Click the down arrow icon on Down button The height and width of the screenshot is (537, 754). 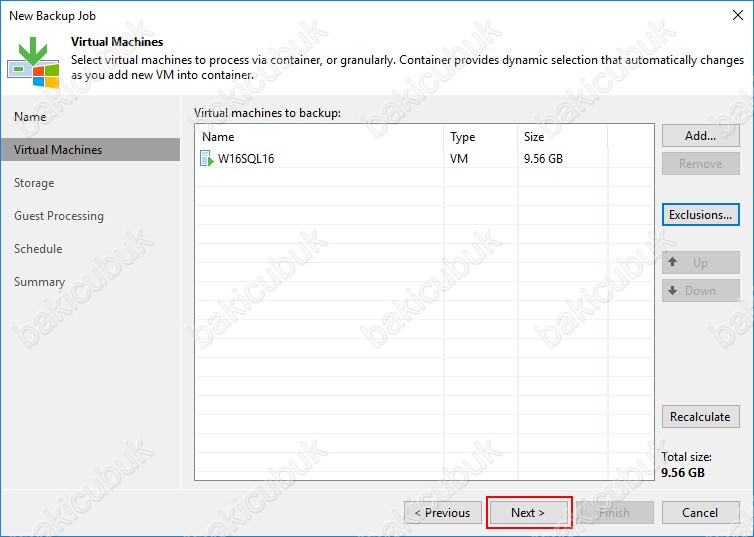(x=673, y=290)
